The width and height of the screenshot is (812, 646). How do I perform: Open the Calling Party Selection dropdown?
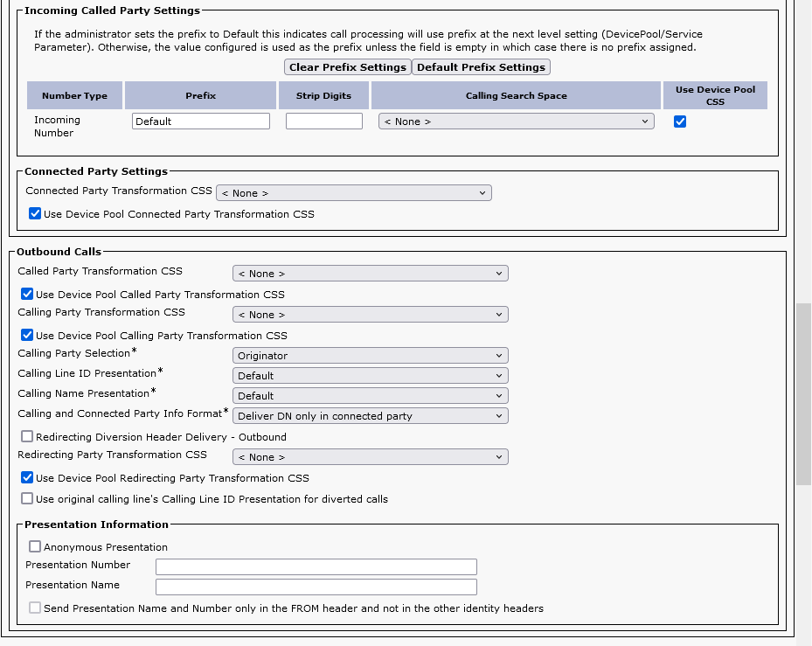(x=371, y=356)
